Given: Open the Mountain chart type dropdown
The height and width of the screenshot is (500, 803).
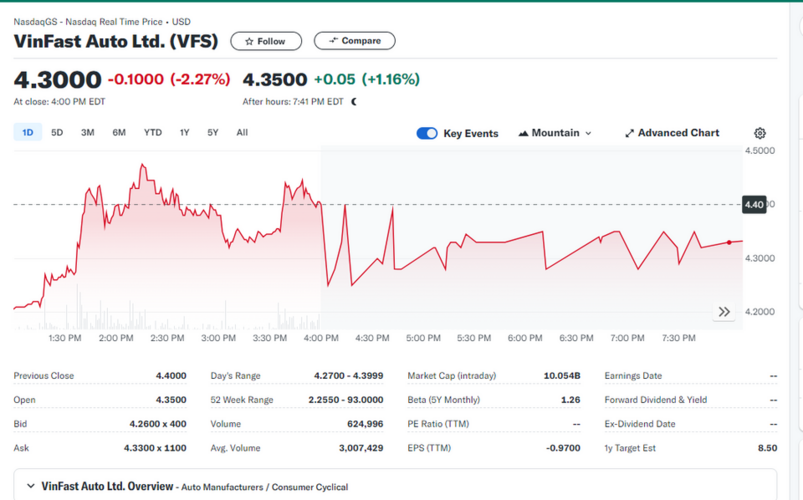Looking at the screenshot, I should tap(555, 133).
